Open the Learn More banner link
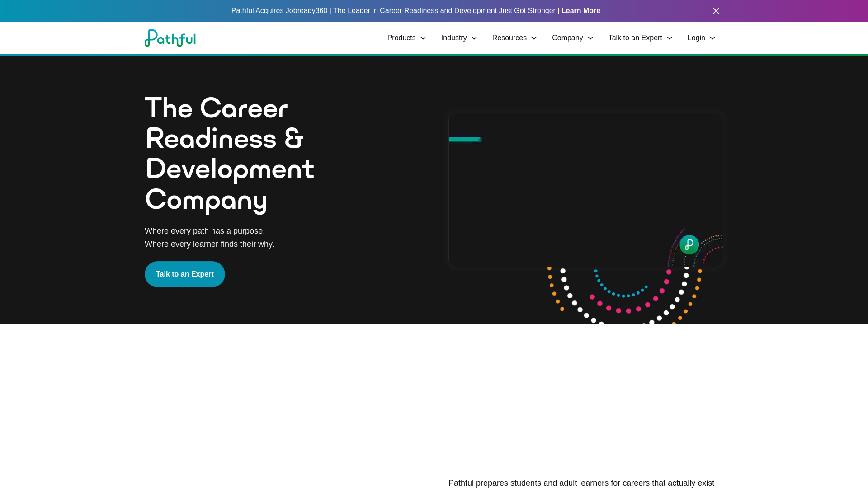Viewport: 868px width, 488px height. pyautogui.click(x=581, y=11)
